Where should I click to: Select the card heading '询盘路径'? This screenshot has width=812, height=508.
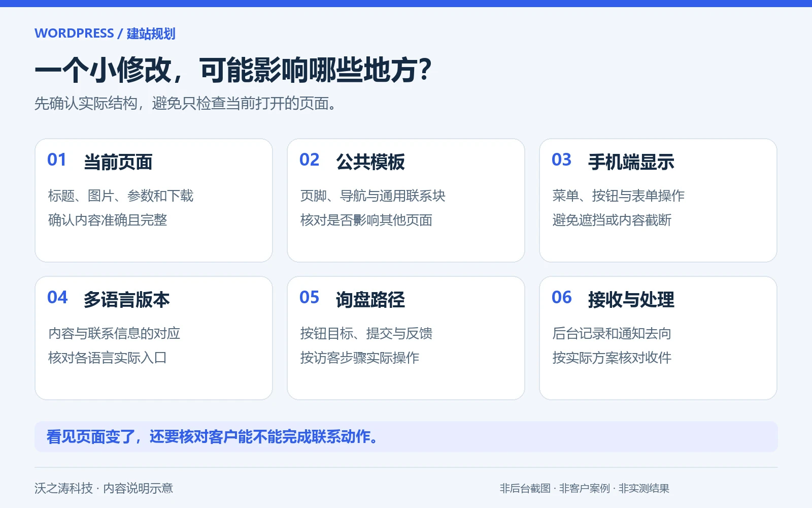pyautogui.click(x=370, y=300)
